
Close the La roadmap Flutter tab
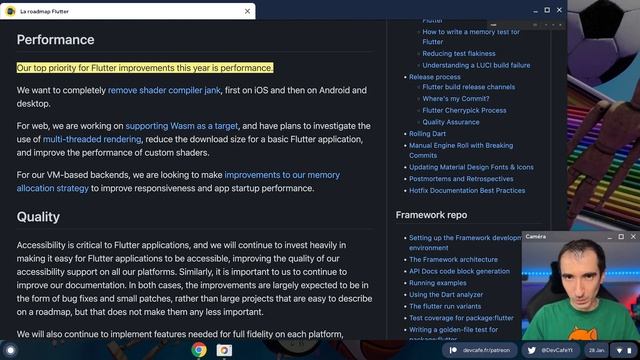click(247, 11)
